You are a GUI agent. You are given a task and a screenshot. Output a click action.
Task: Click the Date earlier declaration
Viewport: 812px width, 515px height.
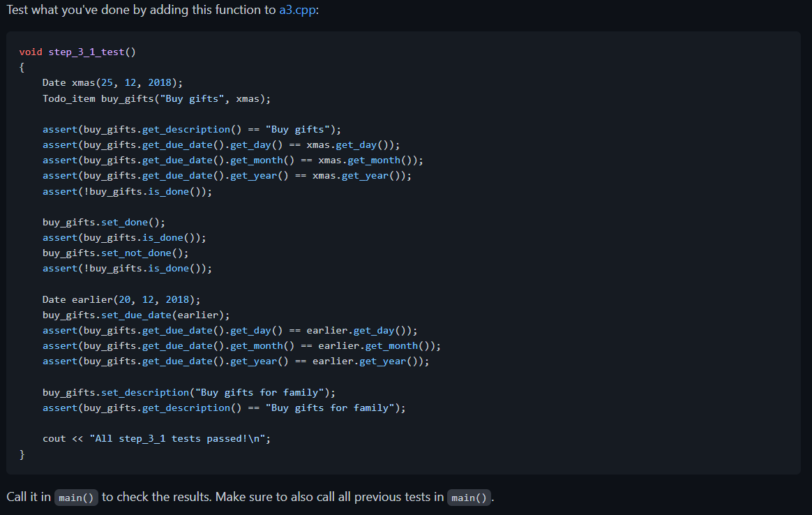pyautogui.click(x=108, y=299)
